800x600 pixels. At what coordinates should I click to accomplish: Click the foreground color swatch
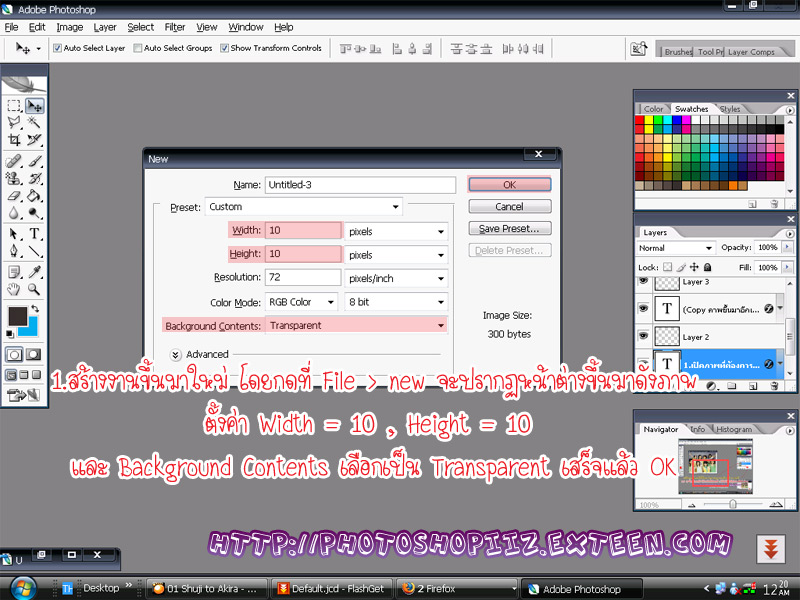click(x=17, y=316)
